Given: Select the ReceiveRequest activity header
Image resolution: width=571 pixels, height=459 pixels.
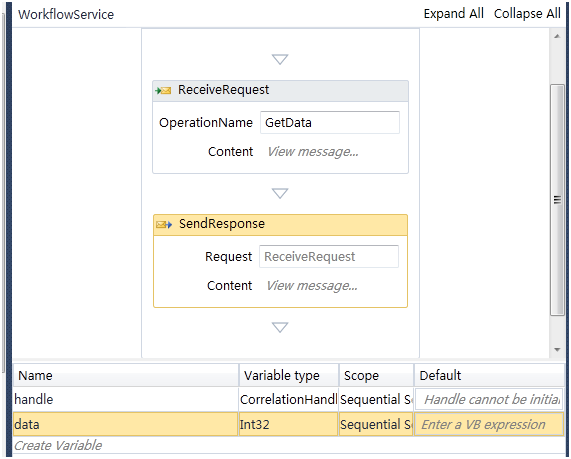Looking at the screenshot, I should click(280, 90).
